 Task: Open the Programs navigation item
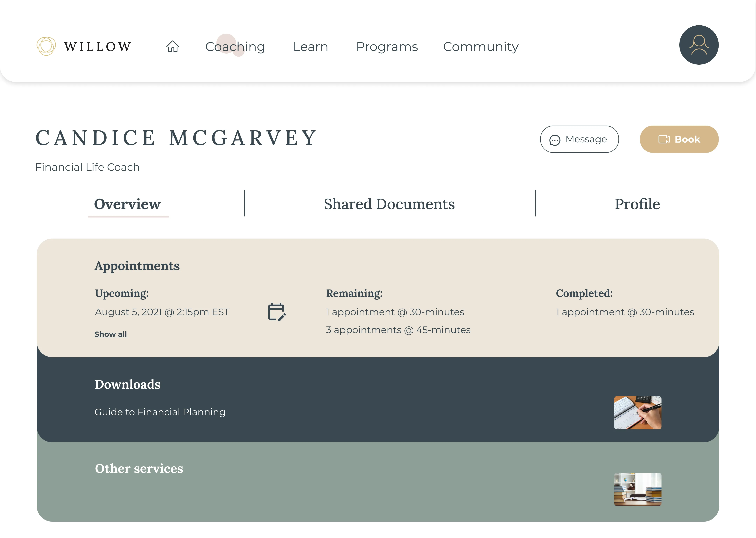pos(387,47)
